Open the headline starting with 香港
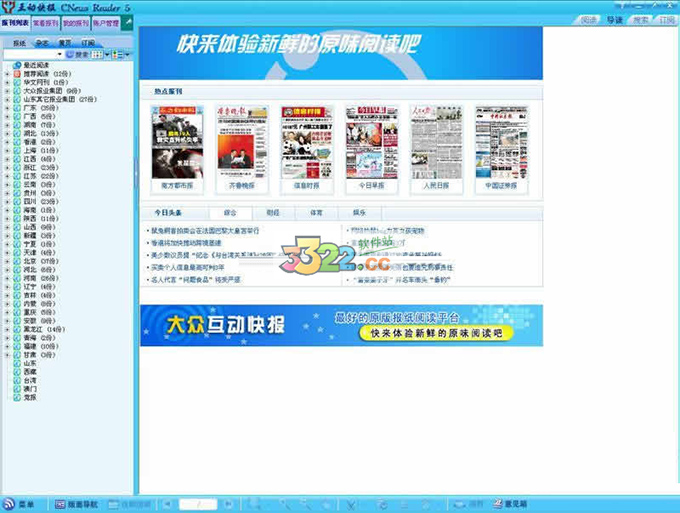680x513 pixels. pyautogui.click(x=186, y=243)
